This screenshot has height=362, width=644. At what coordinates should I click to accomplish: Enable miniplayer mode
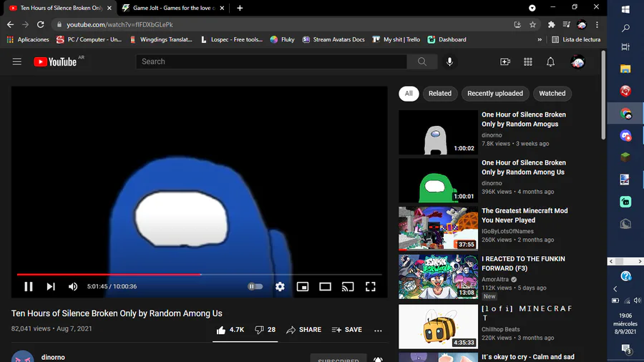point(303,286)
